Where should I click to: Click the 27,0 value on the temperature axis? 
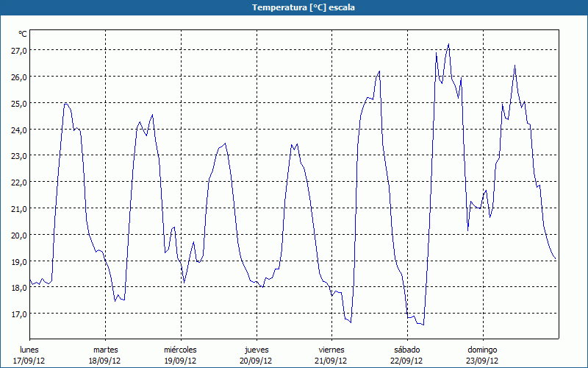tap(19, 50)
